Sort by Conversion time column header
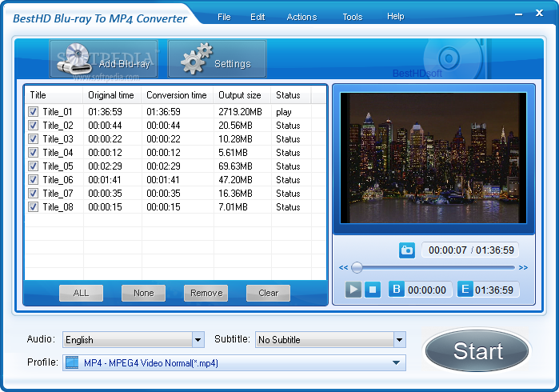Viewport: 559px width, 392px height. 178,95
